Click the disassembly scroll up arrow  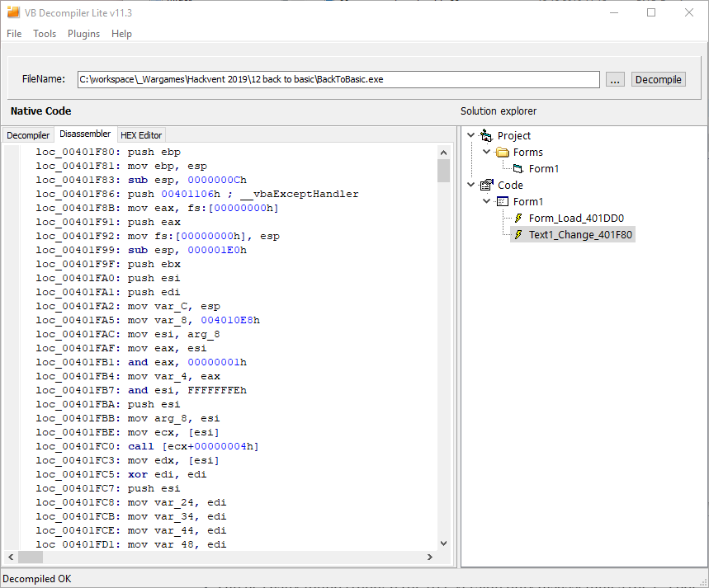click(x=443, y=153)
